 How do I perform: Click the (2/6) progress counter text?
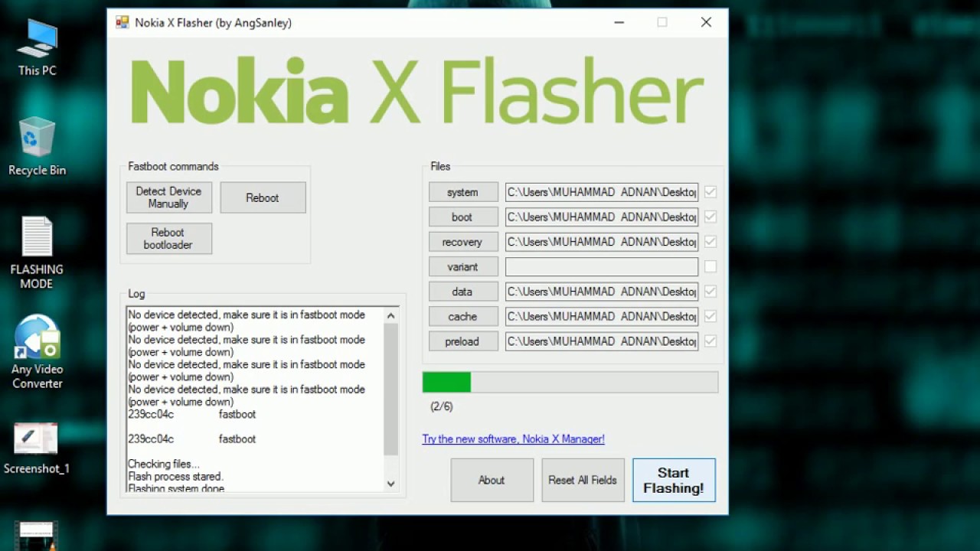point(442,406)
